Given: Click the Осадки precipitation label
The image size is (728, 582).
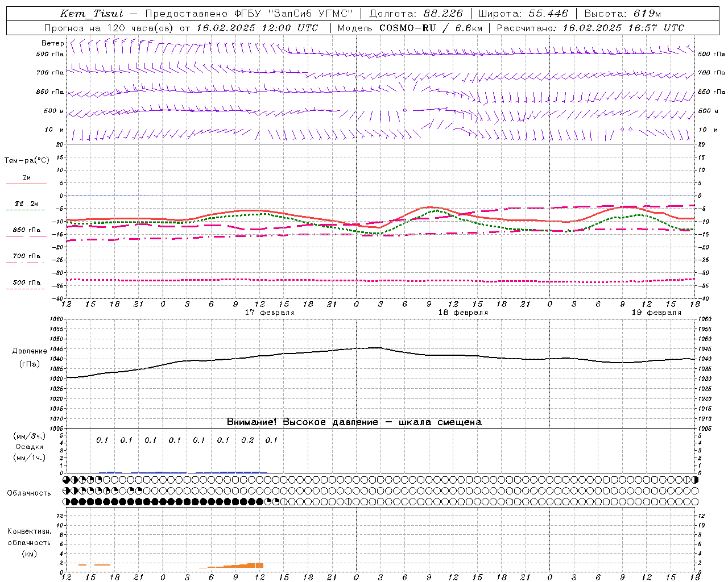Looking at the screenshot, I should tap(30, 447).
